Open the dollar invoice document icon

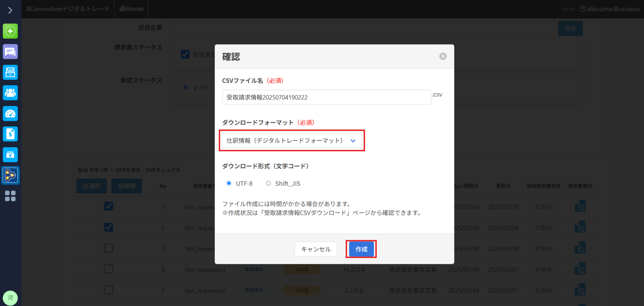10,134
